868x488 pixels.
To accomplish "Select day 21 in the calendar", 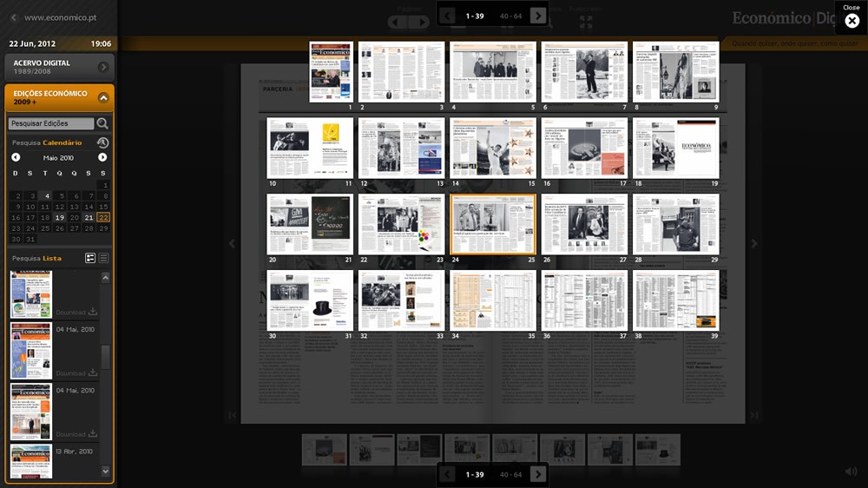I will 89,218.
